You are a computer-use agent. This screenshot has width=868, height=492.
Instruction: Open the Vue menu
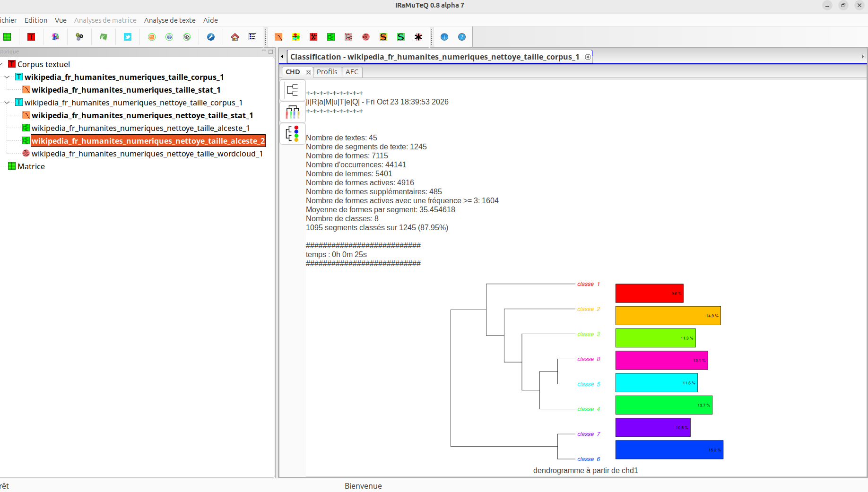coord(61,20)
